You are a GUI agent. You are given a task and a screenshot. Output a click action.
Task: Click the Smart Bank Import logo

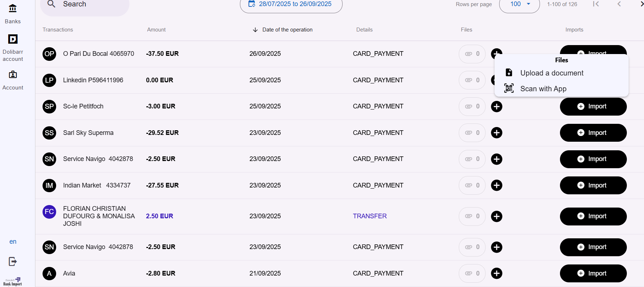click(13, 282)
